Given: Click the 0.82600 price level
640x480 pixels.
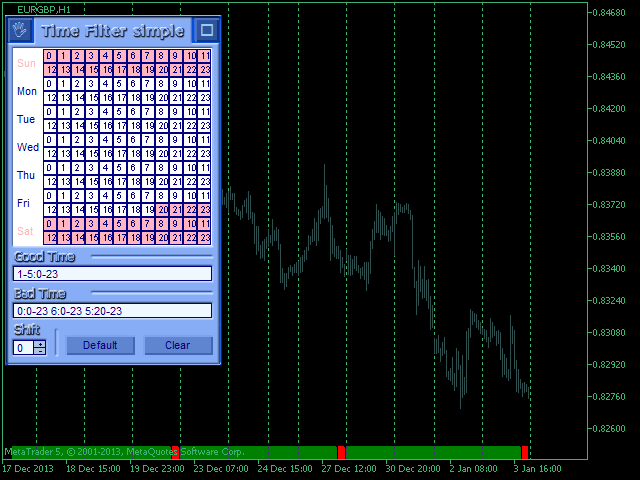Looking at the screenshot, I should point(609,429).
